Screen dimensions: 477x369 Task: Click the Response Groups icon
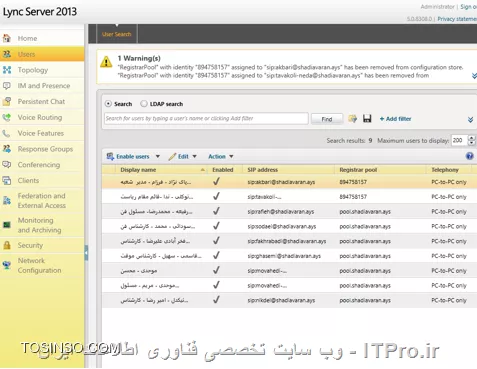coord(7,149)
